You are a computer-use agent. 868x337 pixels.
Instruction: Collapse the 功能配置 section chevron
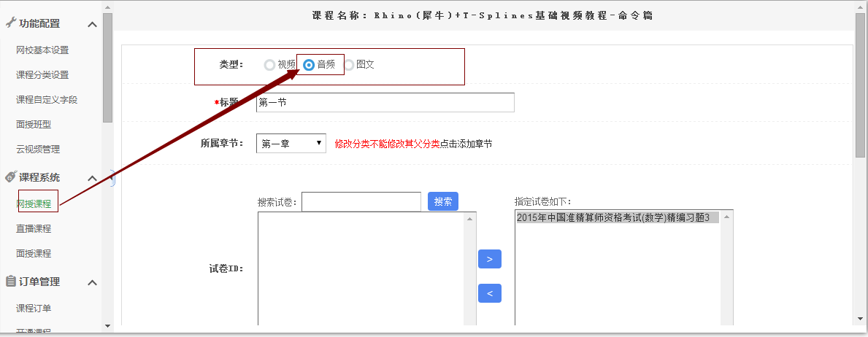click(92, 25)
